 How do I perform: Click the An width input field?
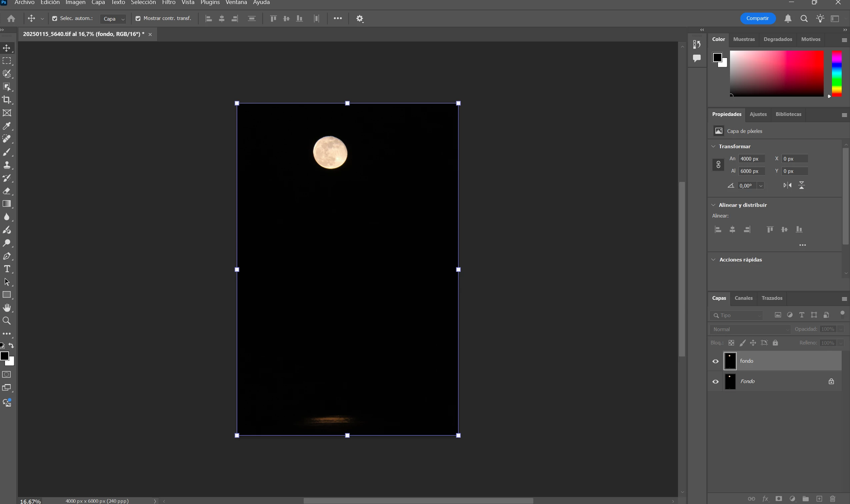[751, 159]
